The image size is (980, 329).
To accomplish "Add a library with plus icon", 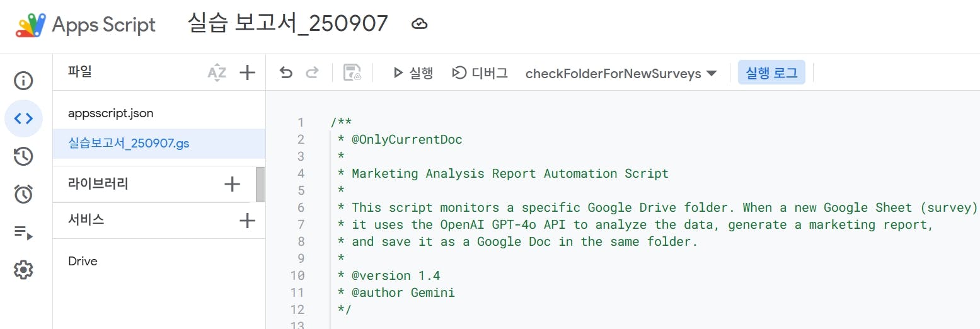I will (x=233, y=184).
